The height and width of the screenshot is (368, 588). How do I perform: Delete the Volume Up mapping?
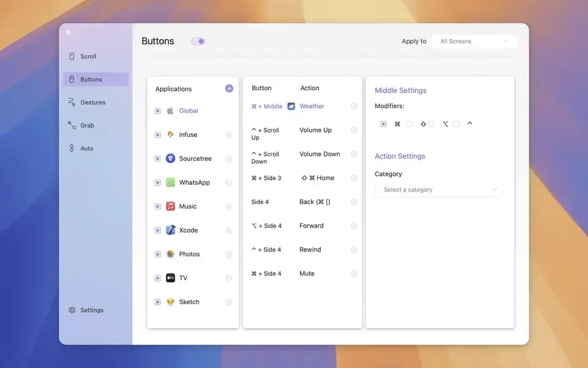[x=354, y=130]
